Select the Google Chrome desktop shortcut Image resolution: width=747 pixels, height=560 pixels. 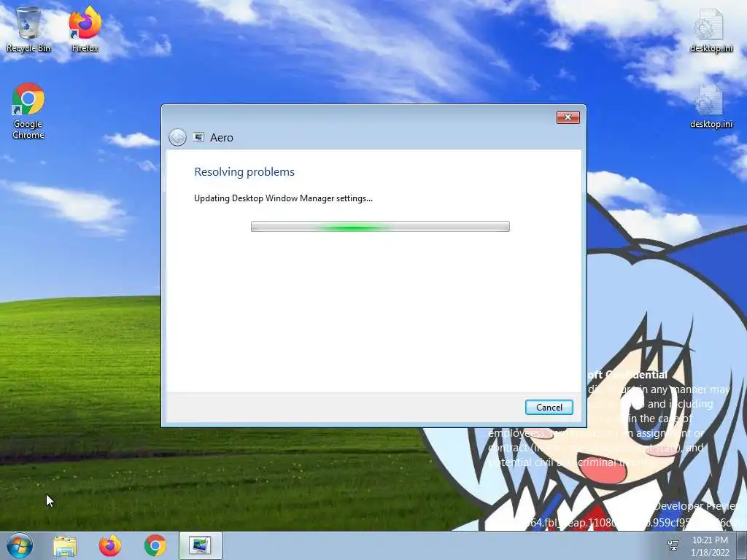click(28, 112)
